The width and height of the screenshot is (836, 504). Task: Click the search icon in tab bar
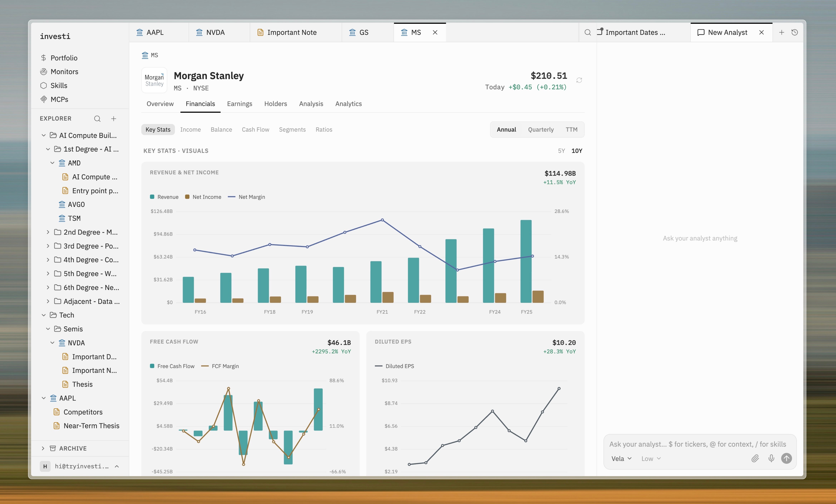(588, 32)
